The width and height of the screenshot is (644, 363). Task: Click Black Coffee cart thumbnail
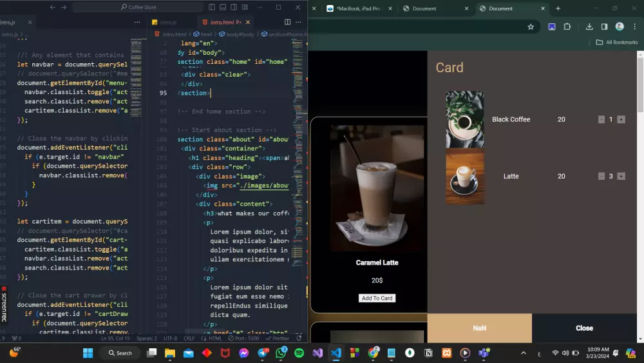pos(465,119)
